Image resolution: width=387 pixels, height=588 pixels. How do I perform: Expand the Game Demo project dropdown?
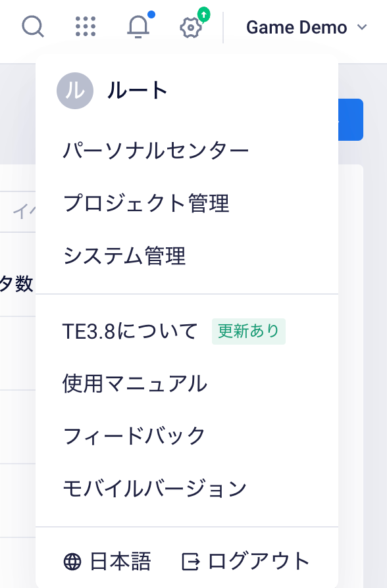pyautogui.click(x=306, y=28)
